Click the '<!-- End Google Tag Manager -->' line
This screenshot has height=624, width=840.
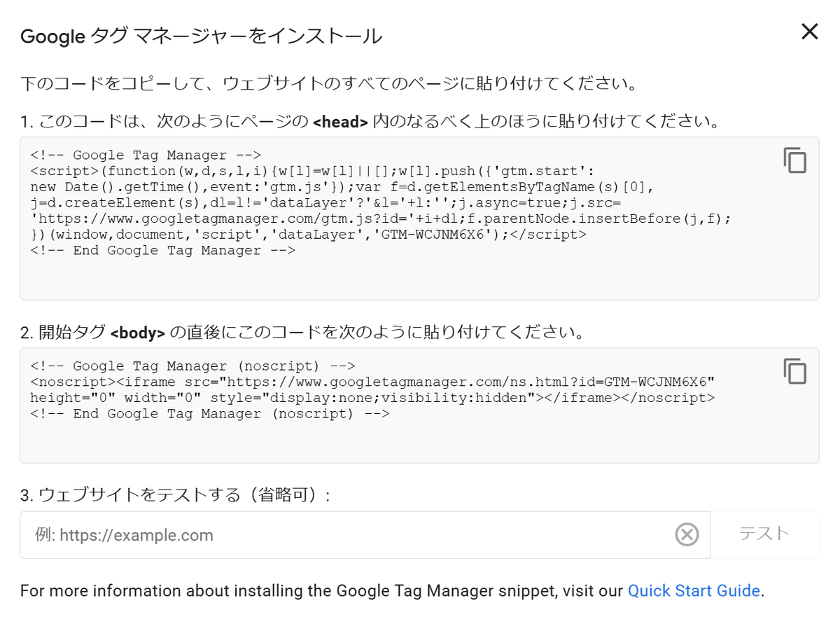163,250
